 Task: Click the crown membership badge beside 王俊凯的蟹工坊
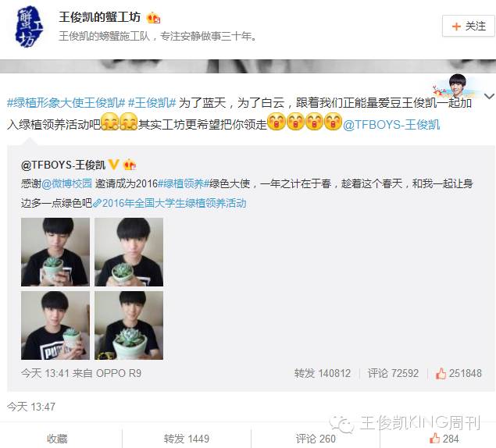coord(153,18)
